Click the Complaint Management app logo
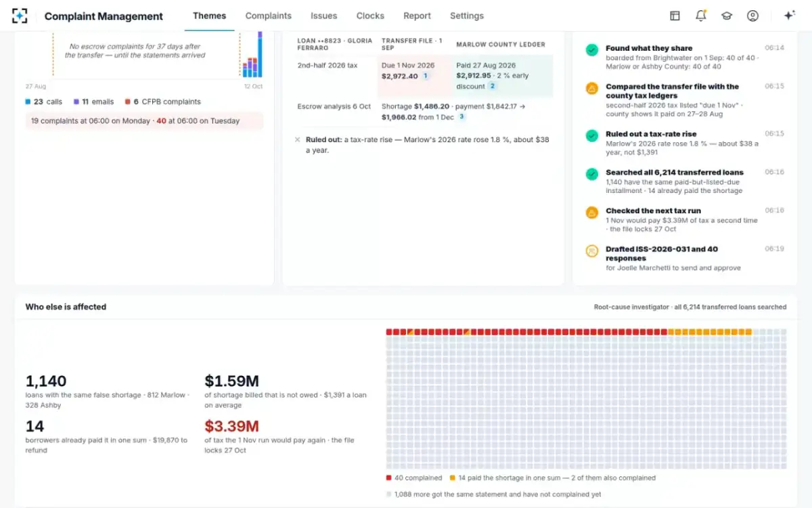812x508 pixels. pyautogui.click(x=20, y=16)
